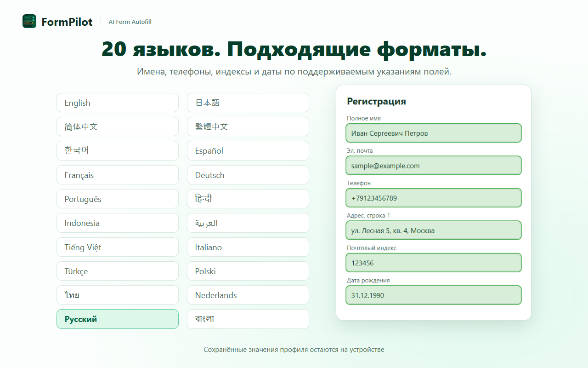588x368 pixels.
Task: Choose हिन्दी from the language grid
Action: coord(248,199)
